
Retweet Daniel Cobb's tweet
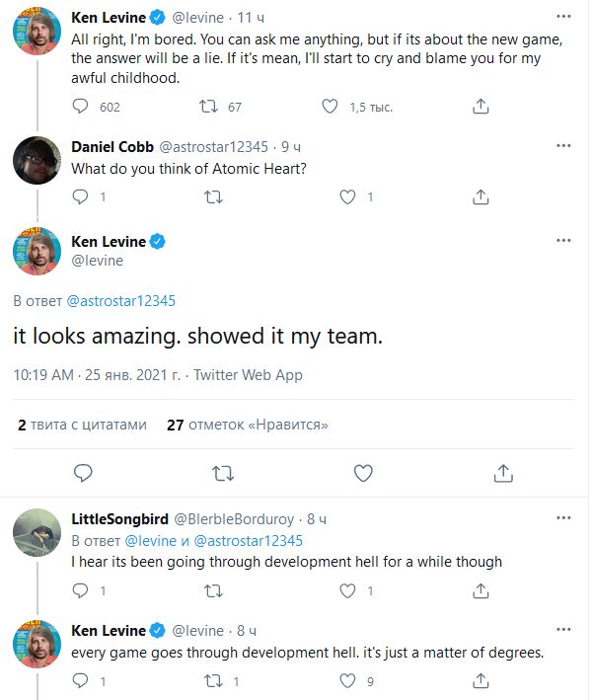212,197
